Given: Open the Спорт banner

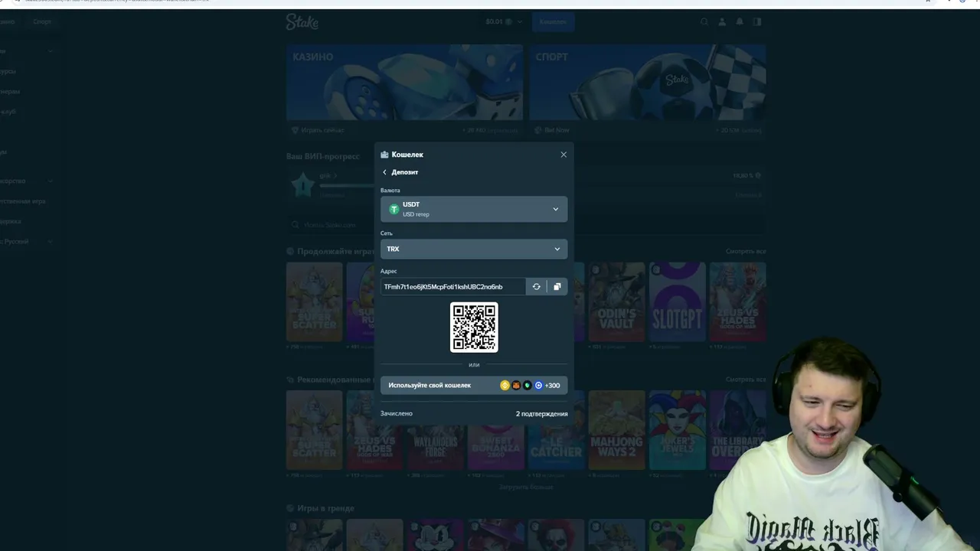Looking at the screenshot, I should 648,82.
